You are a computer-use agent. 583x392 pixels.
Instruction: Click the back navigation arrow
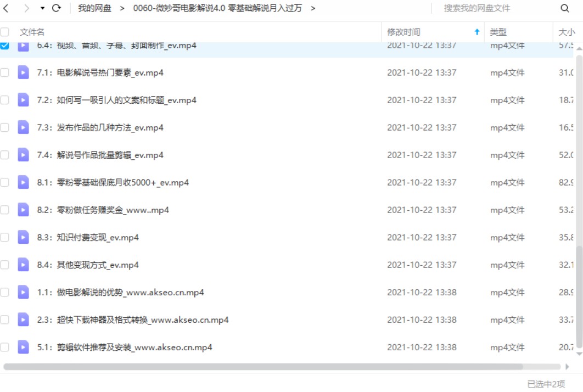click(7, 8)
